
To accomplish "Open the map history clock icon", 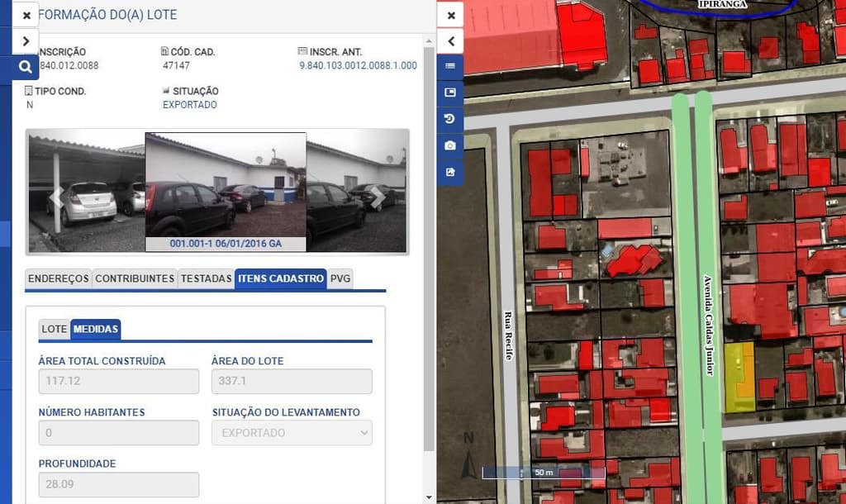I will click(450, 119).
